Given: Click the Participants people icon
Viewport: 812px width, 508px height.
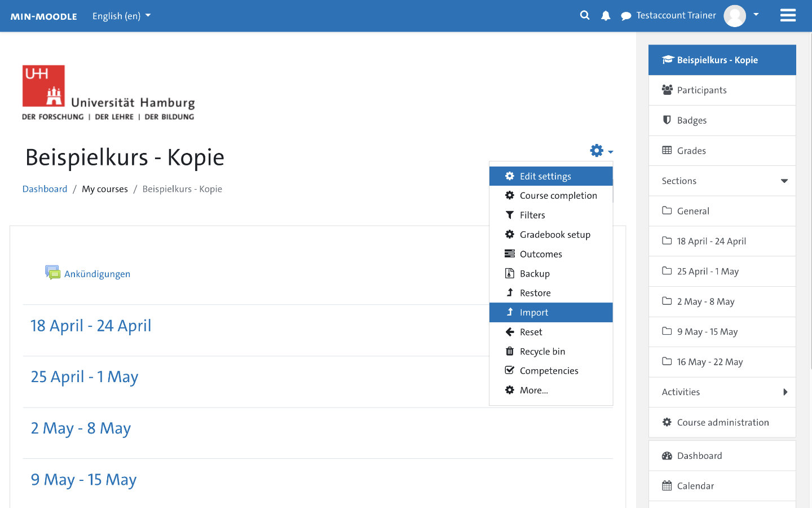Looking at the screenshot, I should click(667, 90).
